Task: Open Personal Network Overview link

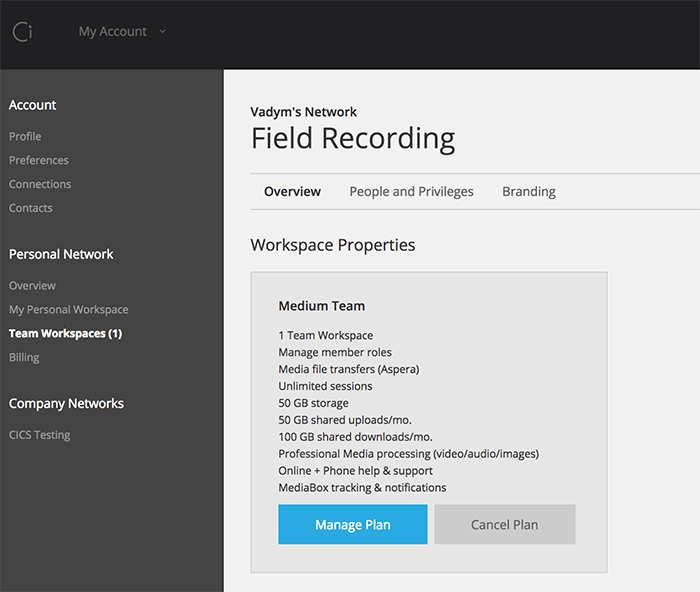Action: (x=33, y=286)
